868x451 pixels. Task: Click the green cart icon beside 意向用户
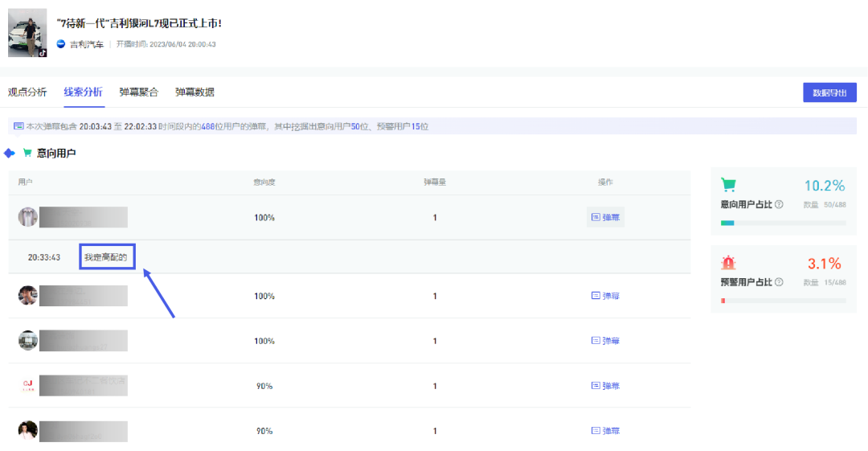point(27,153)
